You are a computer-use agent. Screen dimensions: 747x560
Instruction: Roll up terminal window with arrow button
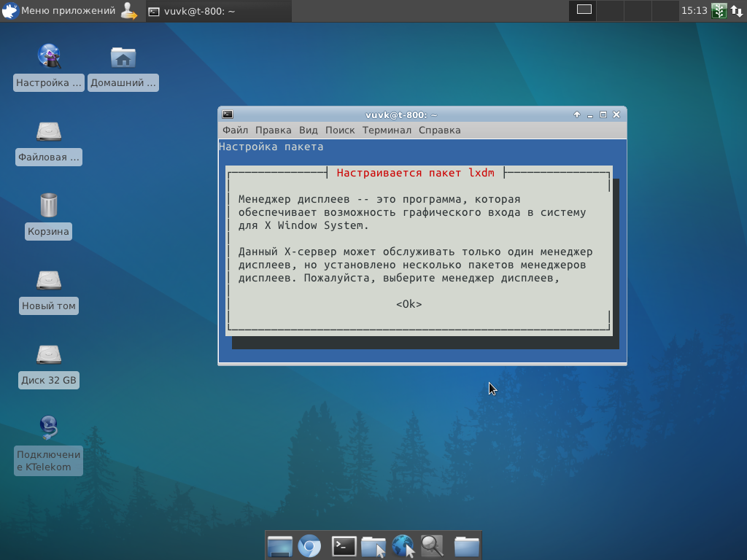click(x=577, y=114)
